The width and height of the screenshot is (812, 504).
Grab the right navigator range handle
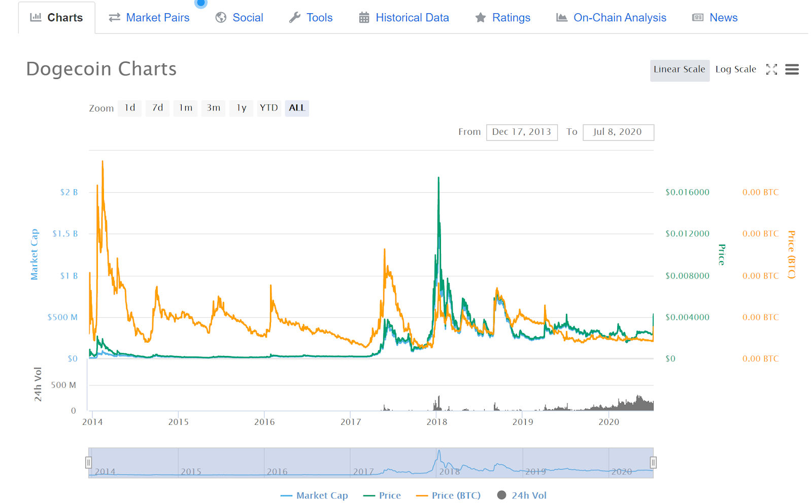[653, 462]
